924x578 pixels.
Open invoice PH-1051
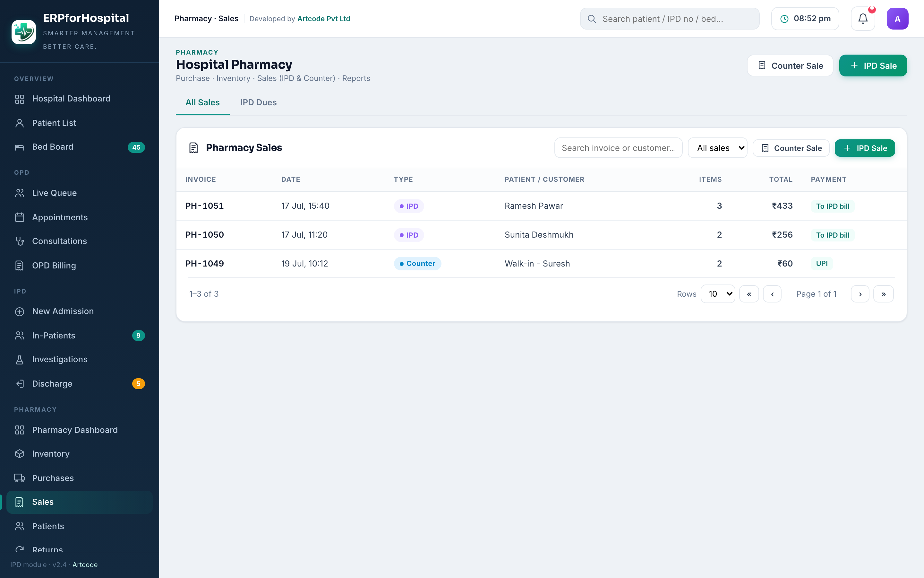tap(204, 206)
